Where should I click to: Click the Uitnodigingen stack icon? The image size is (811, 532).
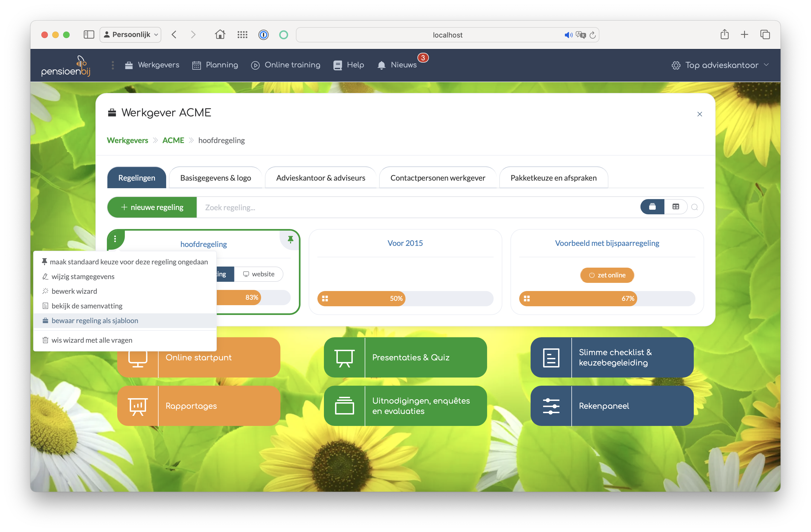click(x=344, y=406)
